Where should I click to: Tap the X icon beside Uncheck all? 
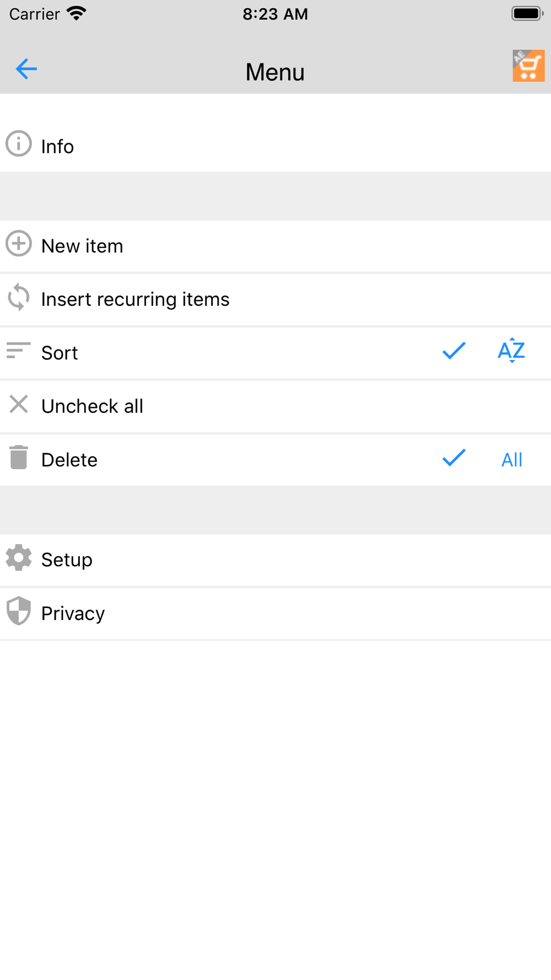(19, 404)
